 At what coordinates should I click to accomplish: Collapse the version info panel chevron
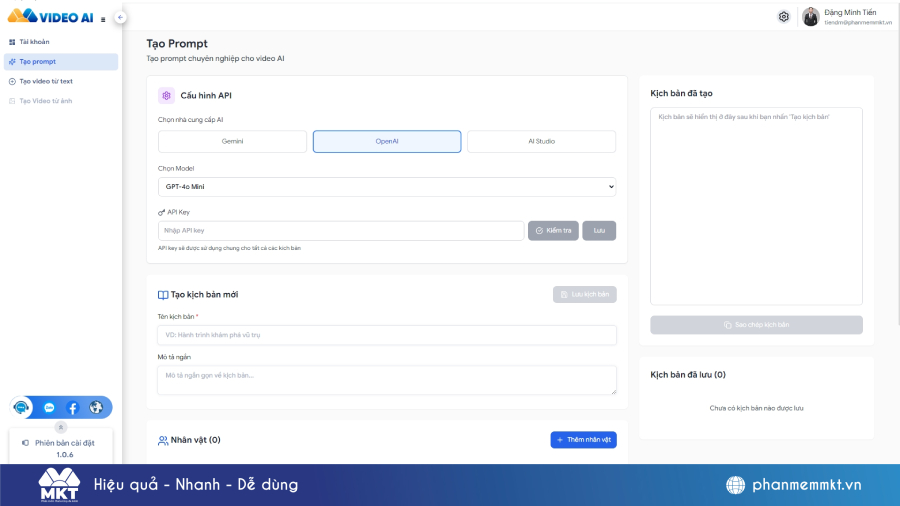pos(59,426)
